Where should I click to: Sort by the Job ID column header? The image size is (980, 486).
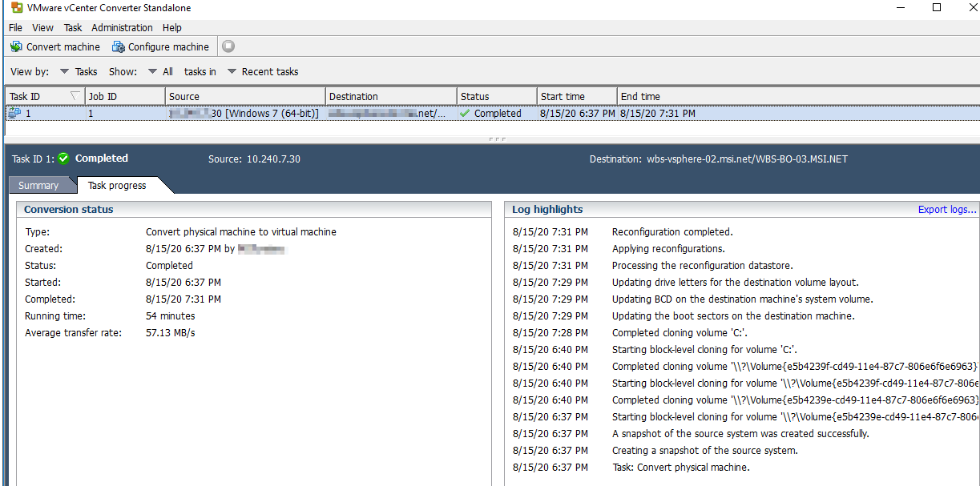(x=125, y=96)
